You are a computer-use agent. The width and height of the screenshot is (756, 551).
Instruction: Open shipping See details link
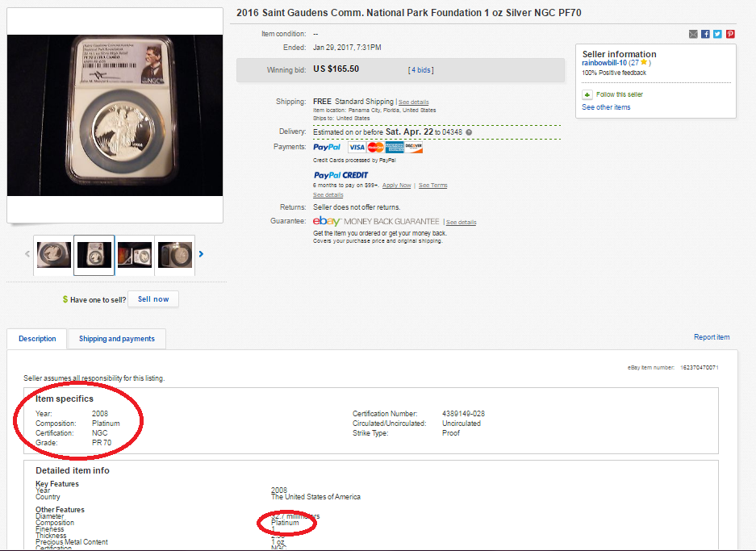(414, 102)
